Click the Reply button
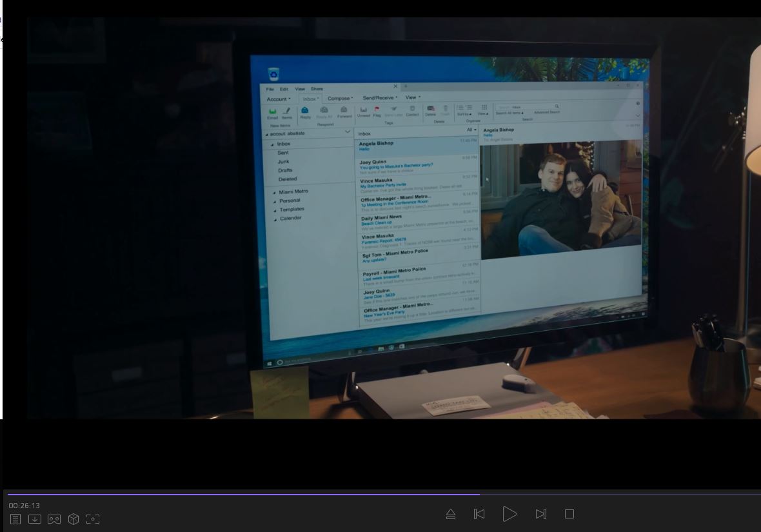The width and height of the screenshot is (761, 532). click(305, 112)
